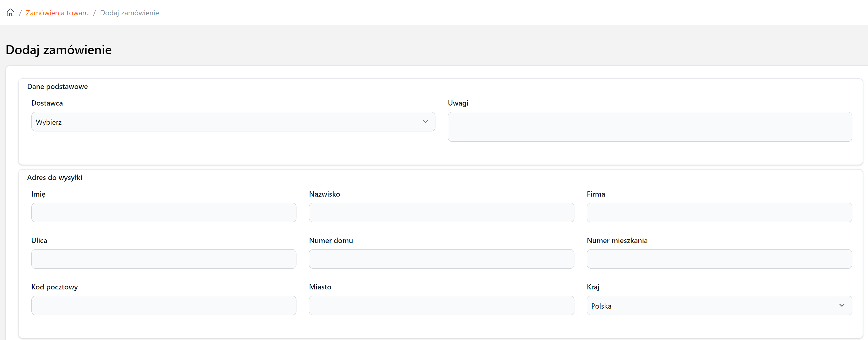Click into the Imię field
The height and width of the screenshot is (340, 868).
pyautogui.click(x=164, y=212)
